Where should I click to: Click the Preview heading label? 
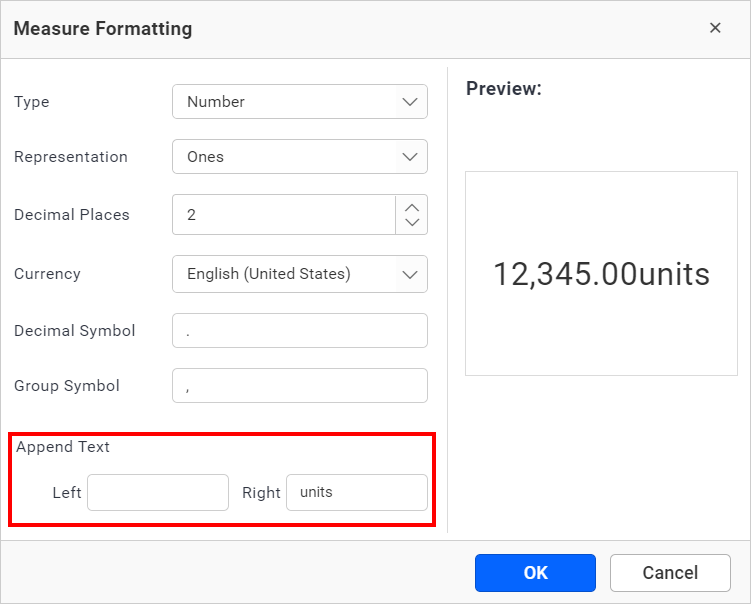504,89
